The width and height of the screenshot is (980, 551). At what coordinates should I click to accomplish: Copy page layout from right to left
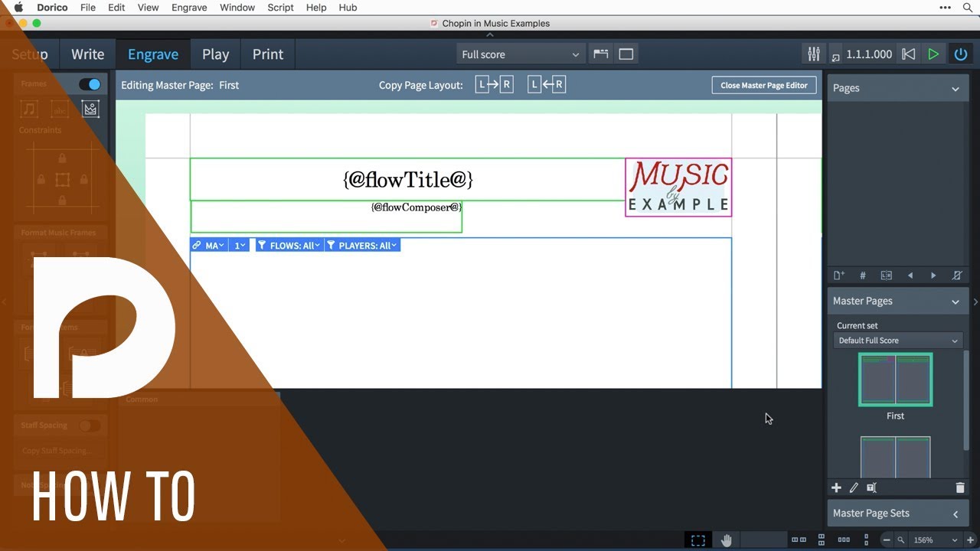pyautogui.click(x=547, y=85)
